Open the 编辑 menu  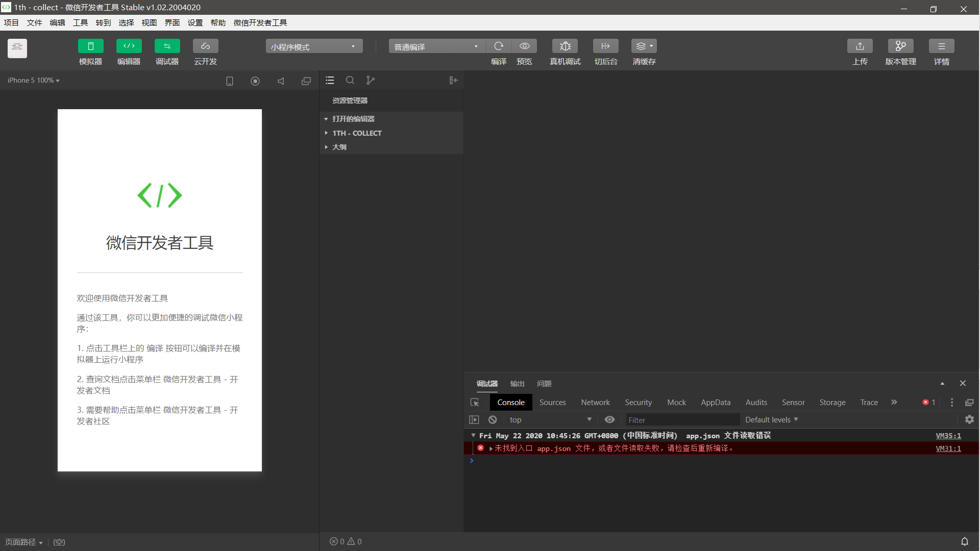coord(57,23)
